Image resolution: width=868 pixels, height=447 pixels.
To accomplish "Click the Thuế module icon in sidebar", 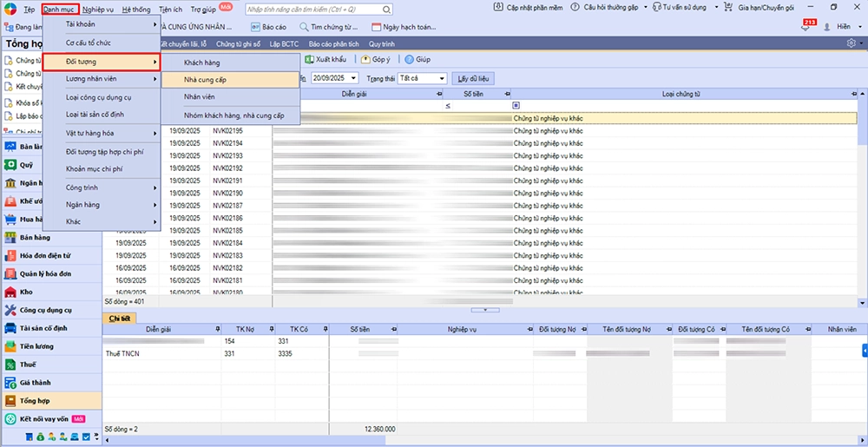I will pos(10,365).
